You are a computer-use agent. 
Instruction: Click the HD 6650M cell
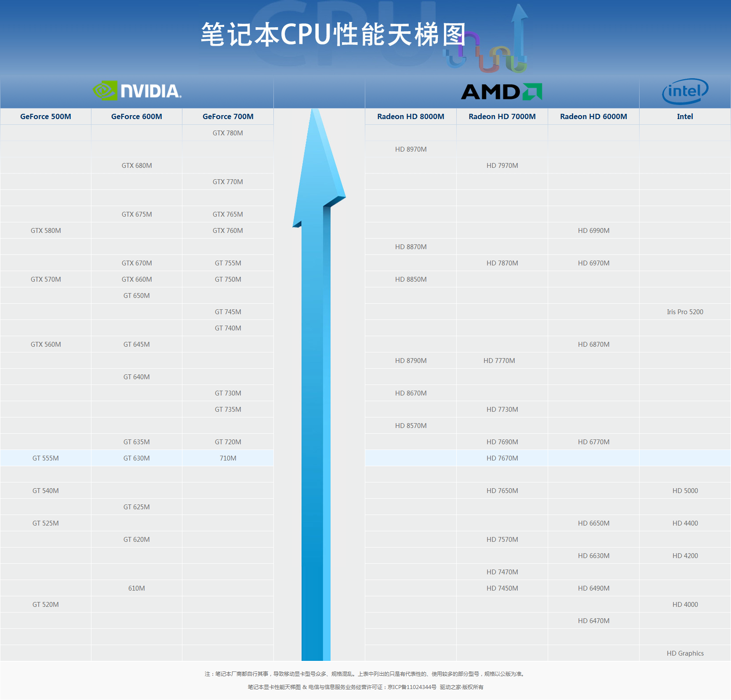point(594,523)
